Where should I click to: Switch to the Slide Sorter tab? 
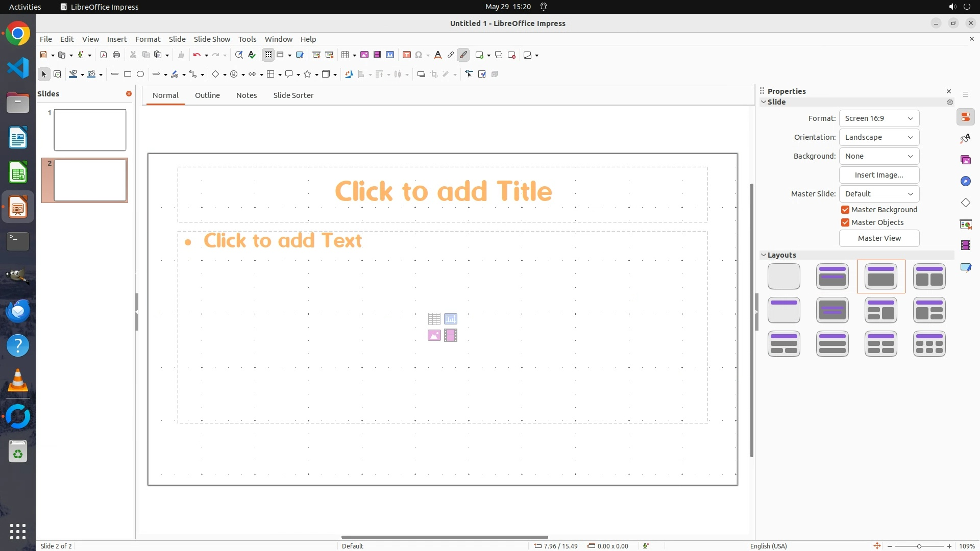point(293,95)
